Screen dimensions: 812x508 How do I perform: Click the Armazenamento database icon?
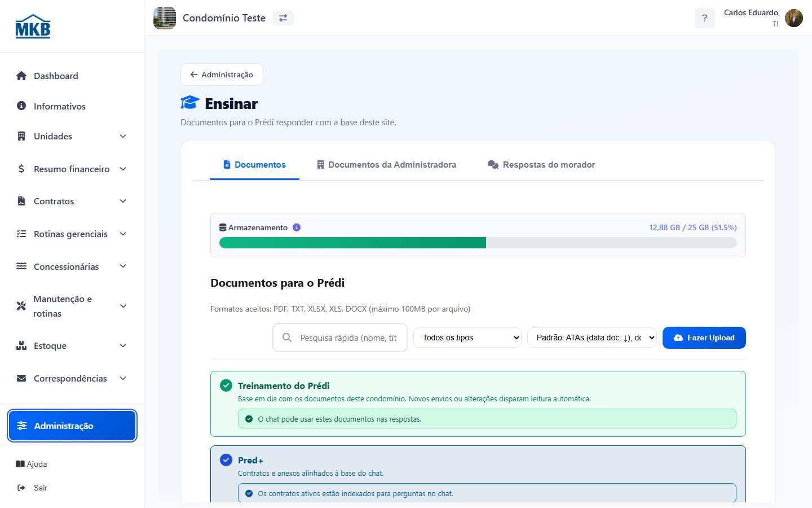[x=223, y=227]
